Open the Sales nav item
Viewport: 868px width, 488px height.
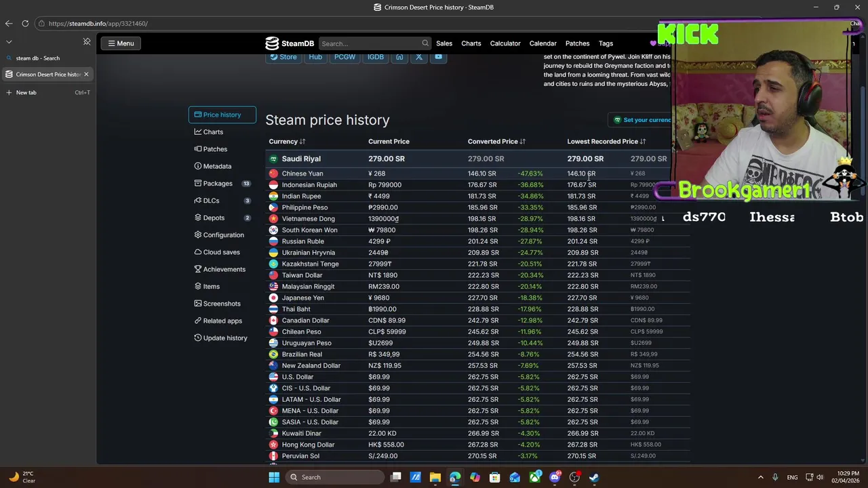[x=444, y=43]
